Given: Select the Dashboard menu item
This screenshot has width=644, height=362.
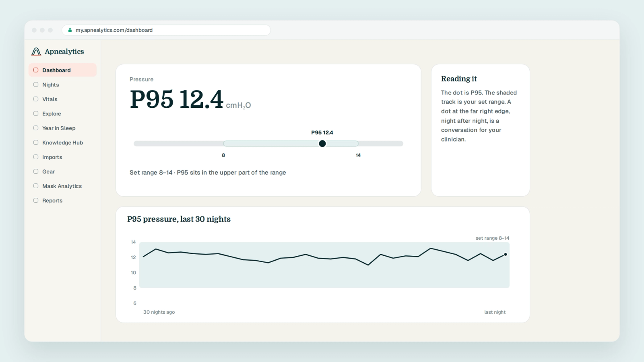Looking at the screenshot, I should click(62, 70).
